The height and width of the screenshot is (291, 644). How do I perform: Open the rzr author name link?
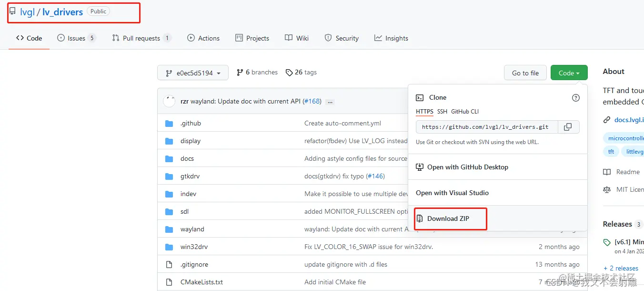pos(184,102)
